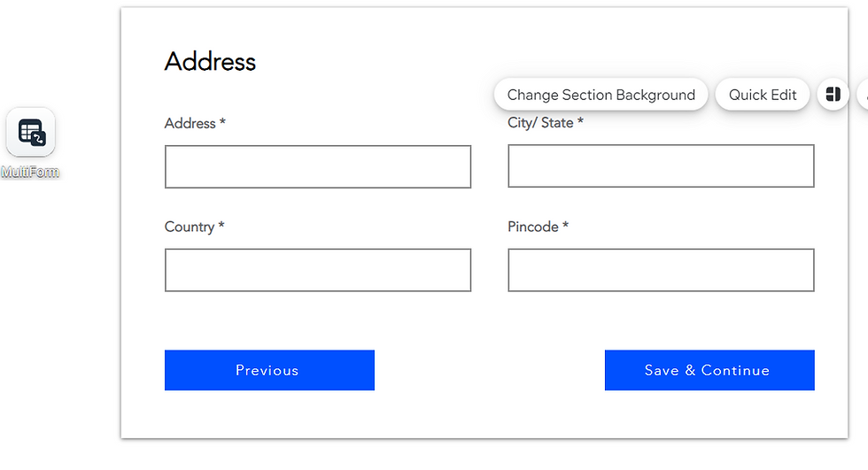
Task: Select the "Address *" field label
Action: point(195,123)
